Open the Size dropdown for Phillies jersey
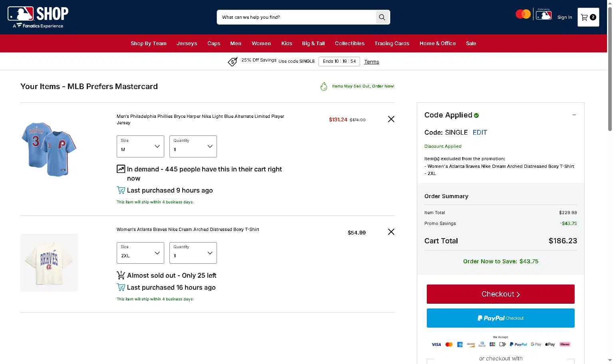The width and height of the screenshot is (613, 364). point(140,146)
